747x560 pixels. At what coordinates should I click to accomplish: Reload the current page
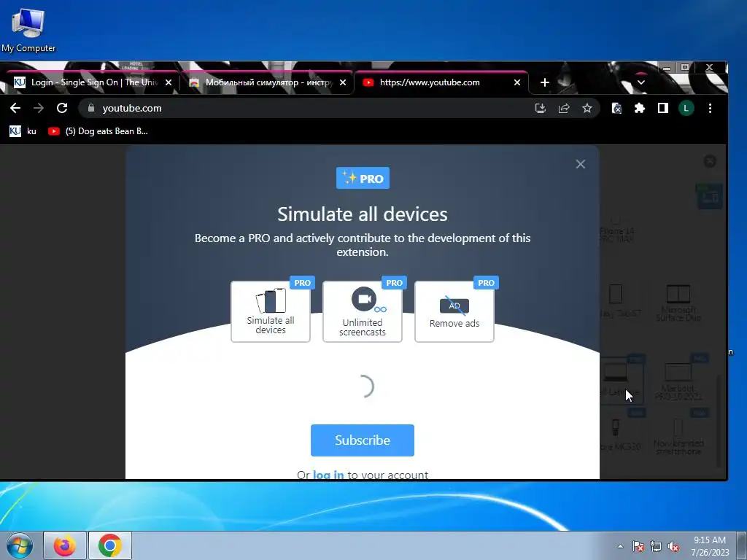coord(62,108)
